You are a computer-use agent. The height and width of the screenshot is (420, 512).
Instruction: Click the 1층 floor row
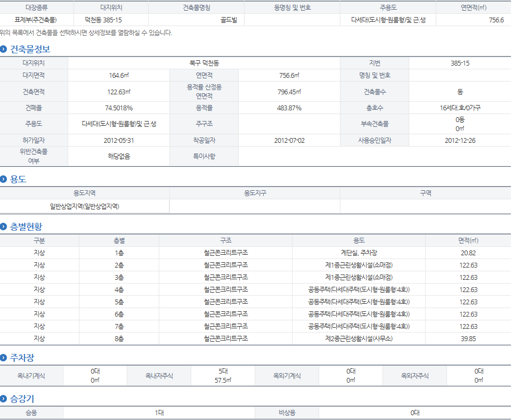click(x=255, y=253)
